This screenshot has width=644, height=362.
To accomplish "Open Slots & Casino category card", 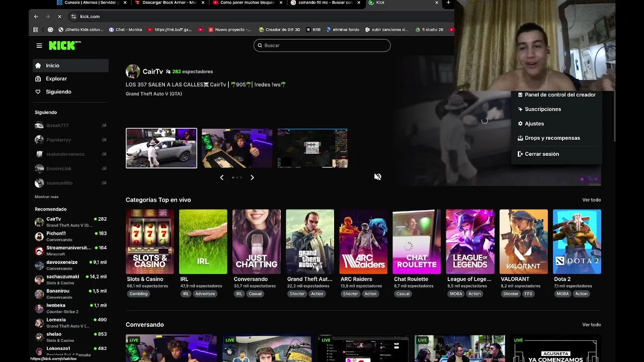I will (150, 242).
